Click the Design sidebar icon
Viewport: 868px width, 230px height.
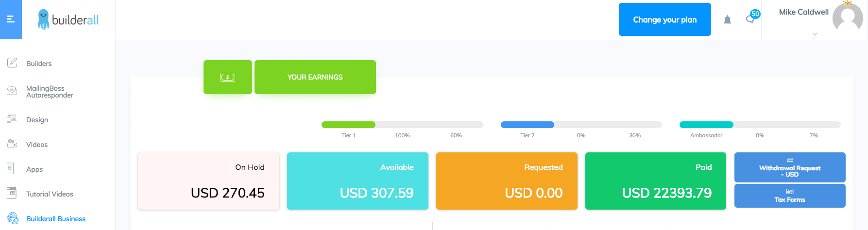12,119
